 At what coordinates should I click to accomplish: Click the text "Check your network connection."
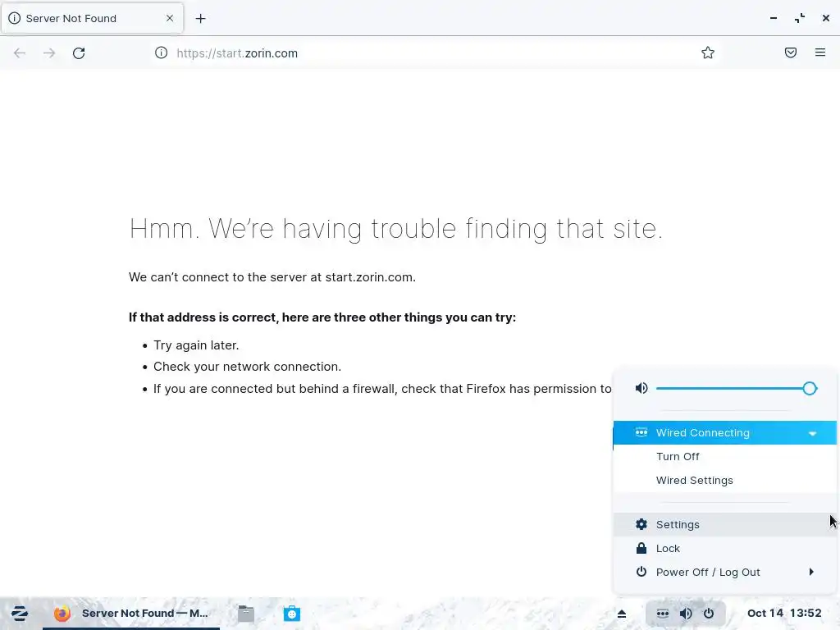247,367
